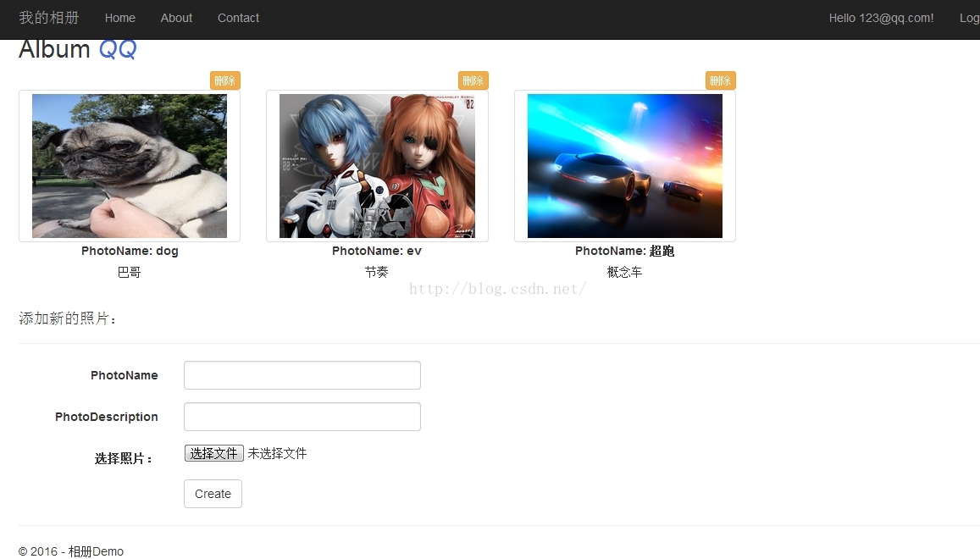Screen dimensions: 980x559
Task: Go to the Home nav item
Action: tap(120, 18)
